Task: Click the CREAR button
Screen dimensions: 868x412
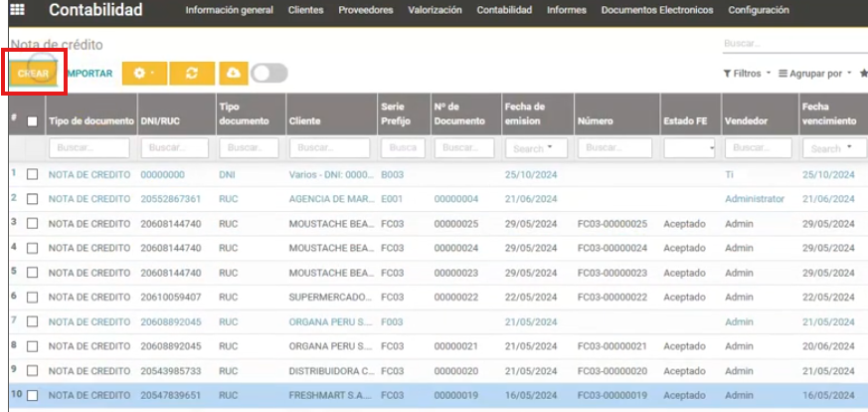Action: click(34, 74)
